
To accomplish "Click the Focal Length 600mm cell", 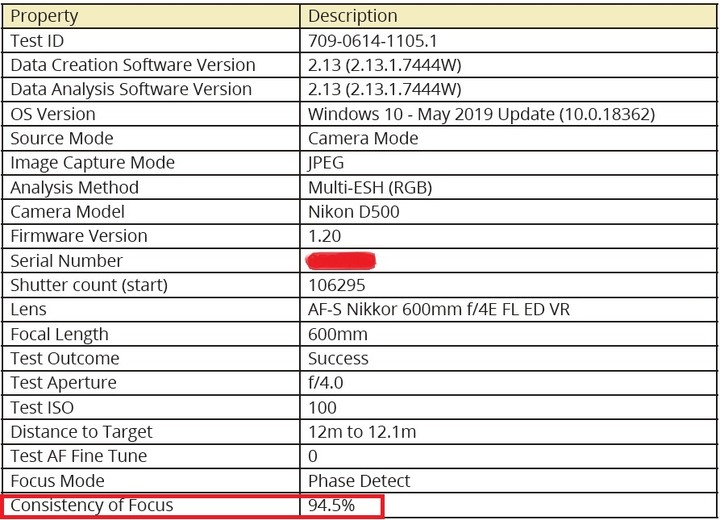I will pyautogui.click(x=508, y=334).
